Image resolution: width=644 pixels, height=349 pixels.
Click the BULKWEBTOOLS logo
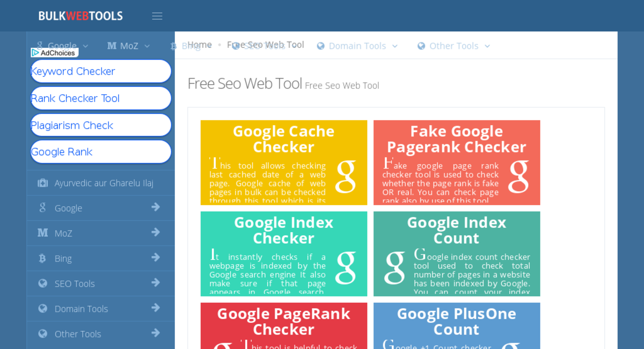tap(80, 16)
